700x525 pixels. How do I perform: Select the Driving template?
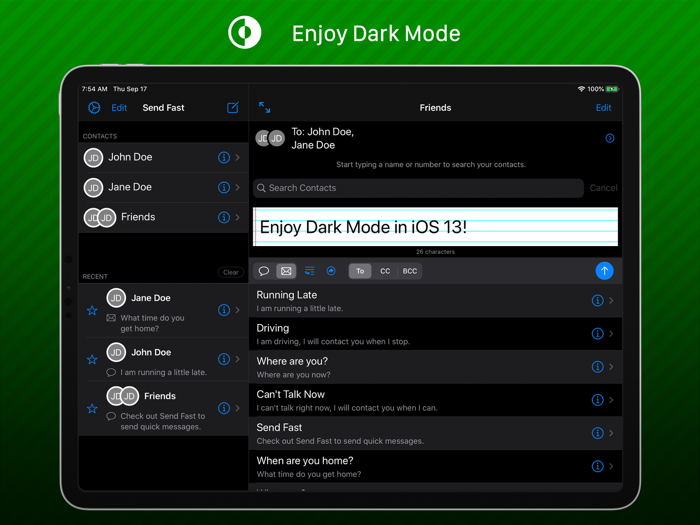pyautogui.click(x=435, y=334)
